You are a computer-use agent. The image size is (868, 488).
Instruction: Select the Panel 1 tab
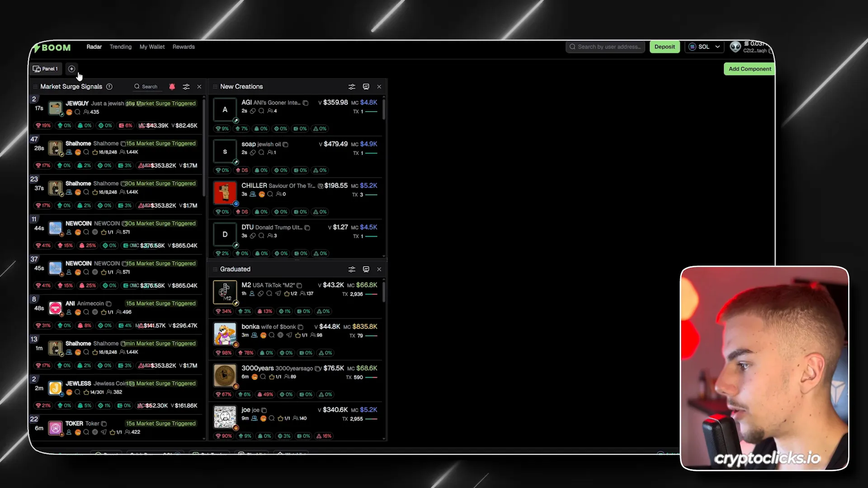[45, 69]
